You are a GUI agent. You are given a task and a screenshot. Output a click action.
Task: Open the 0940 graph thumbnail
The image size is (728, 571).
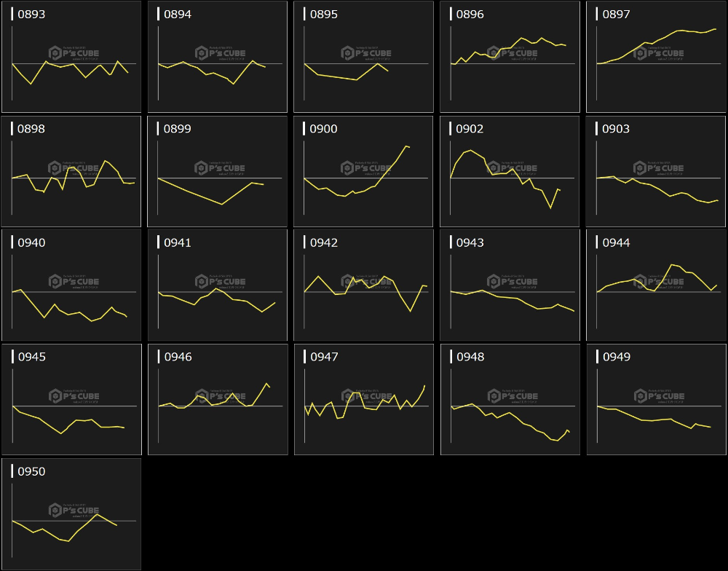(x=71, y=285)
